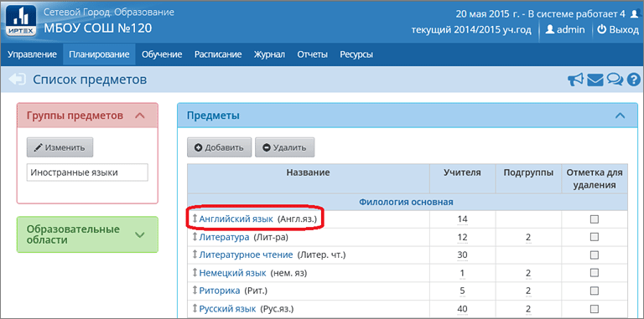Viewport: 644px width, 319px height.
Task: Check the deletion box for Русский язык
Action: pos(595,308)
